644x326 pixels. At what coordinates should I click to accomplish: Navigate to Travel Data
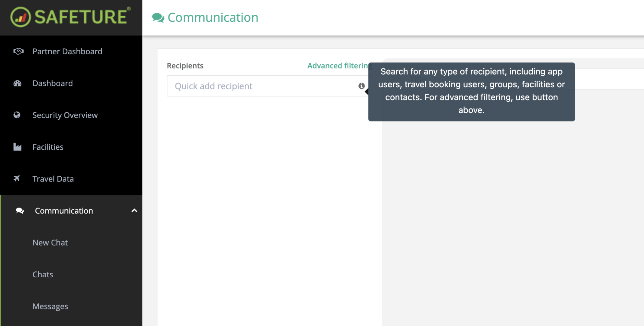click(53, 179)
